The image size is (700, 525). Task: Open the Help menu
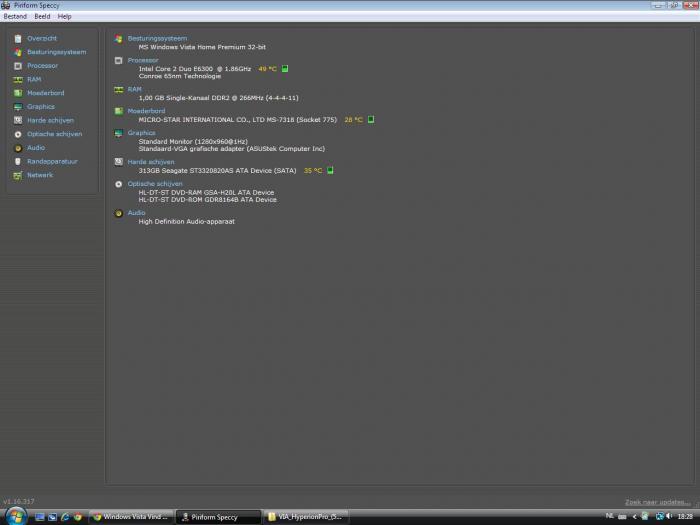[x=64, y=17]
